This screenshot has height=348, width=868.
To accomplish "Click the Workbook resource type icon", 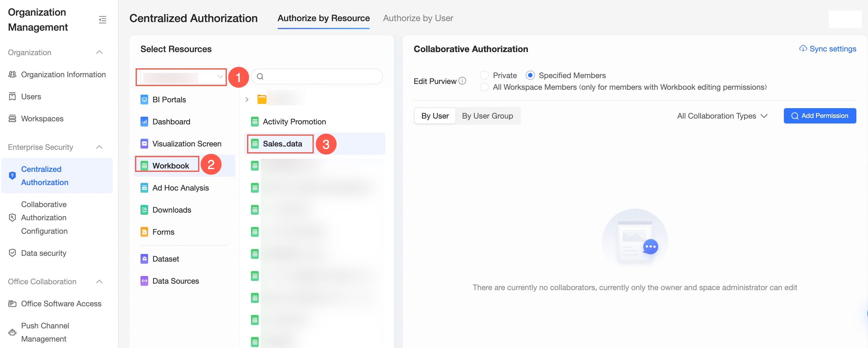I will pos(144,166).
